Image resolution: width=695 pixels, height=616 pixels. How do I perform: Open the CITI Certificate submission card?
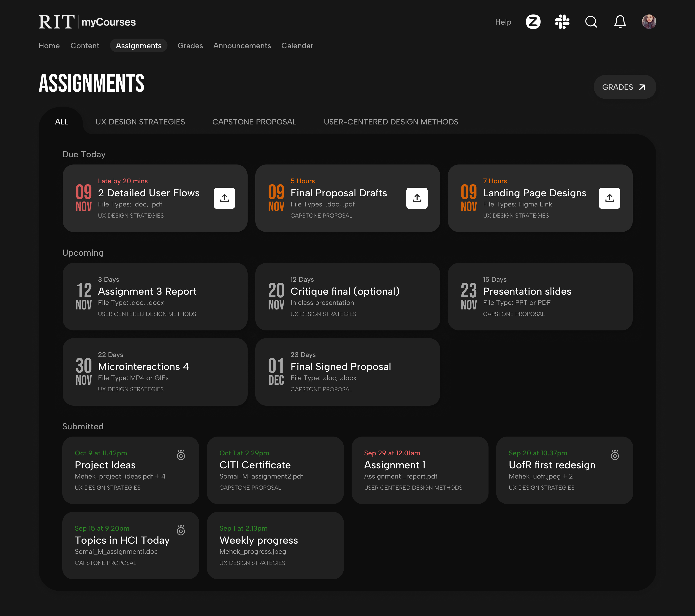[275, 470]
